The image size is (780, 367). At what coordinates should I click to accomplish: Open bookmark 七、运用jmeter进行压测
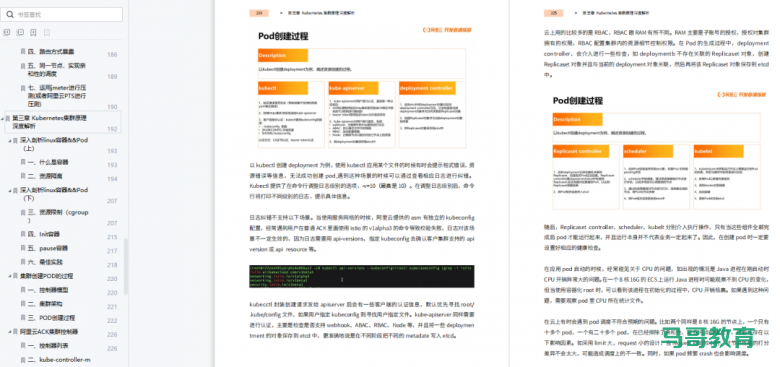point(57,95)
